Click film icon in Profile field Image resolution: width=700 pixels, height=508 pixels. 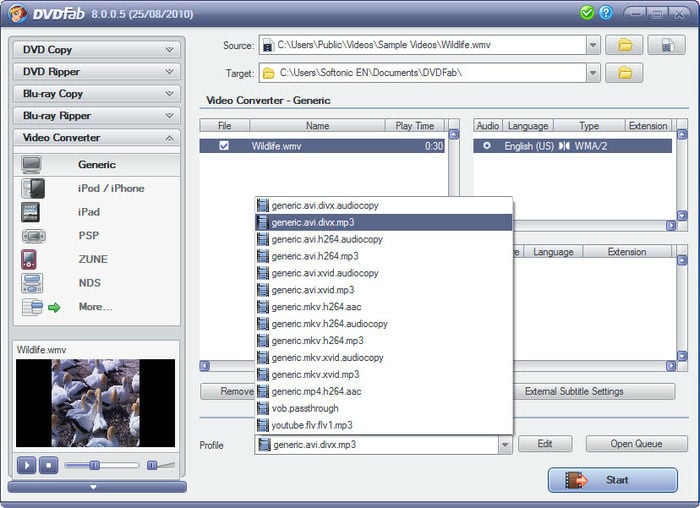pyautogui.click(x=265, y=445)
